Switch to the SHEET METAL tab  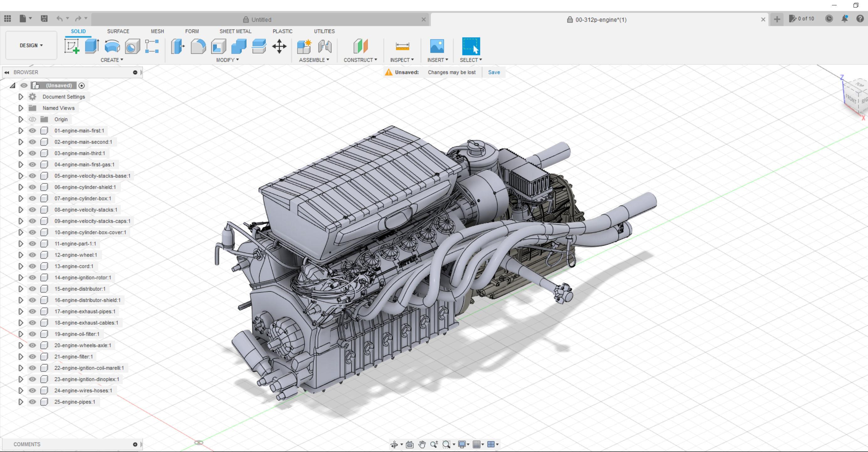235,31
